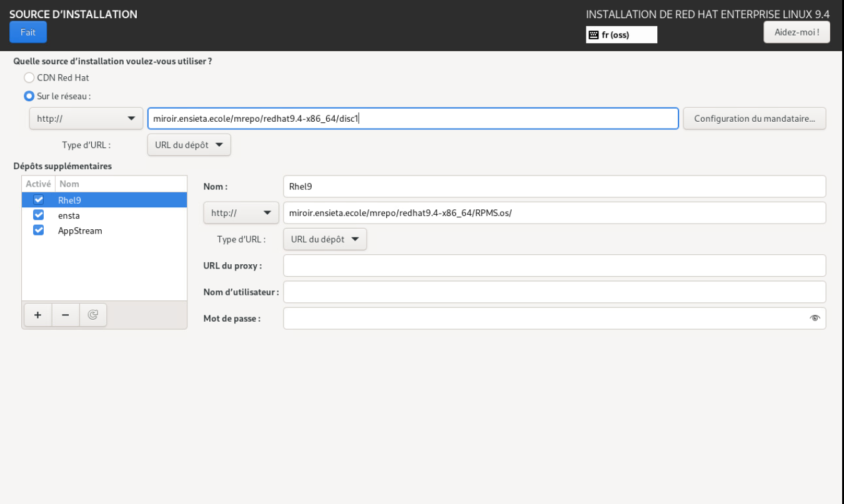
Task: Open the main source http:// protocol dropdown
Action: pos(86,119)
